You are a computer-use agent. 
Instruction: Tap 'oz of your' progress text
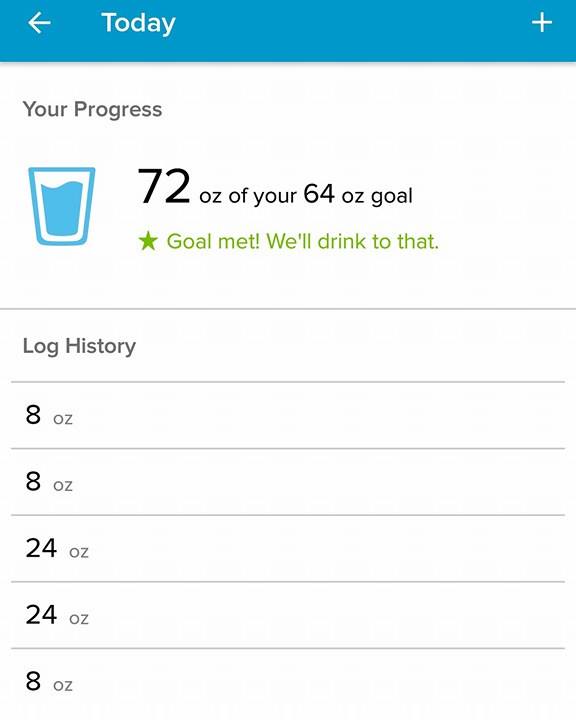tap(248, 196)
